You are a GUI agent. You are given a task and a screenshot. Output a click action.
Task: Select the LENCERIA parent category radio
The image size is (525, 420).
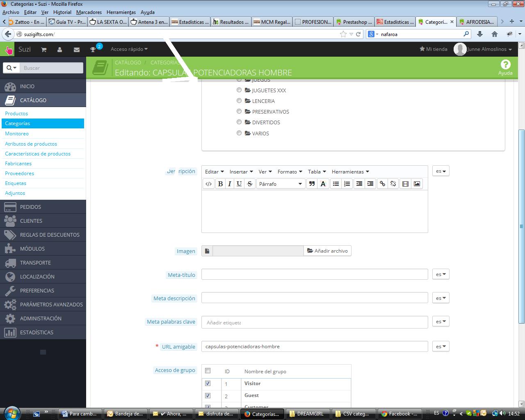pyautogui.click(x=239, y=100)
